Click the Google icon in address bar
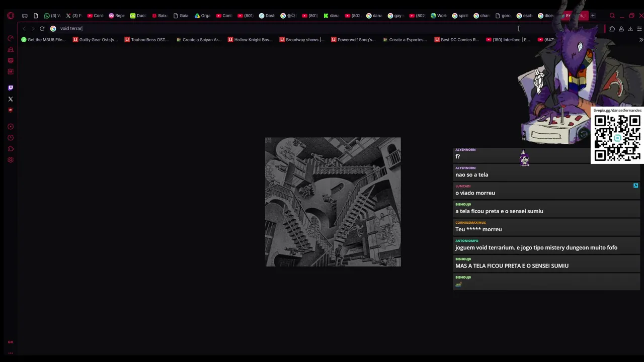 click(53, 29)
